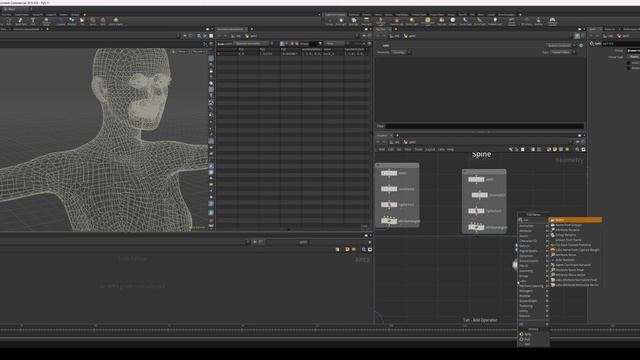Open the Layout menu in network editor
Viewport: 640px width, 360px height.
pos(430,150)
